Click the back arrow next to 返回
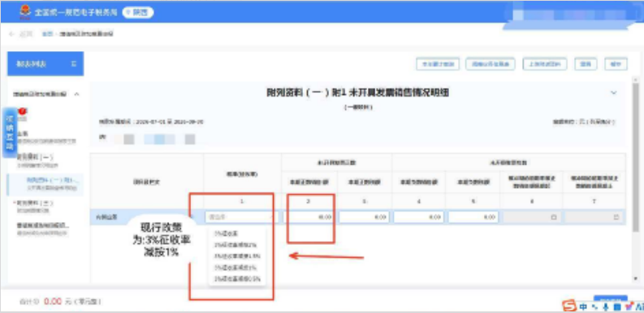Screen dimensions: 644x313 [11, 34]
